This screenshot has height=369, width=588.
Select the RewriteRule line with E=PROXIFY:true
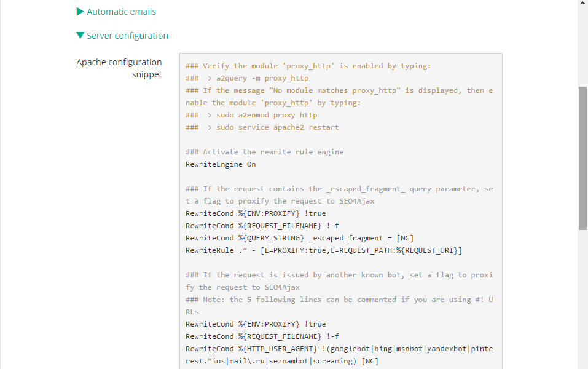[324, 250]
